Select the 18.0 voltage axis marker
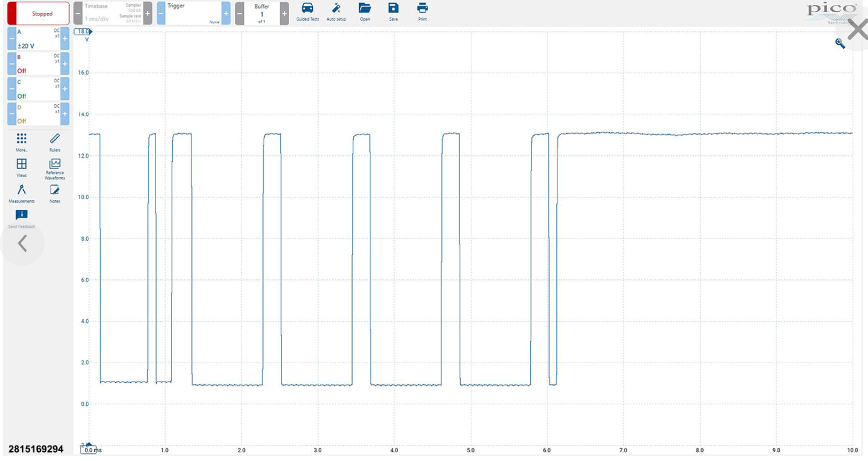868x461 pixels. click(83, 31)
